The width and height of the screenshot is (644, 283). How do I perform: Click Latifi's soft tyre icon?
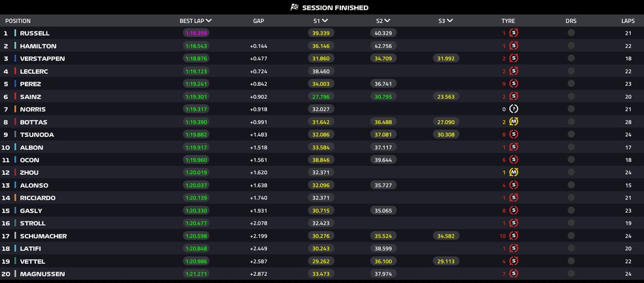(513, 248)
